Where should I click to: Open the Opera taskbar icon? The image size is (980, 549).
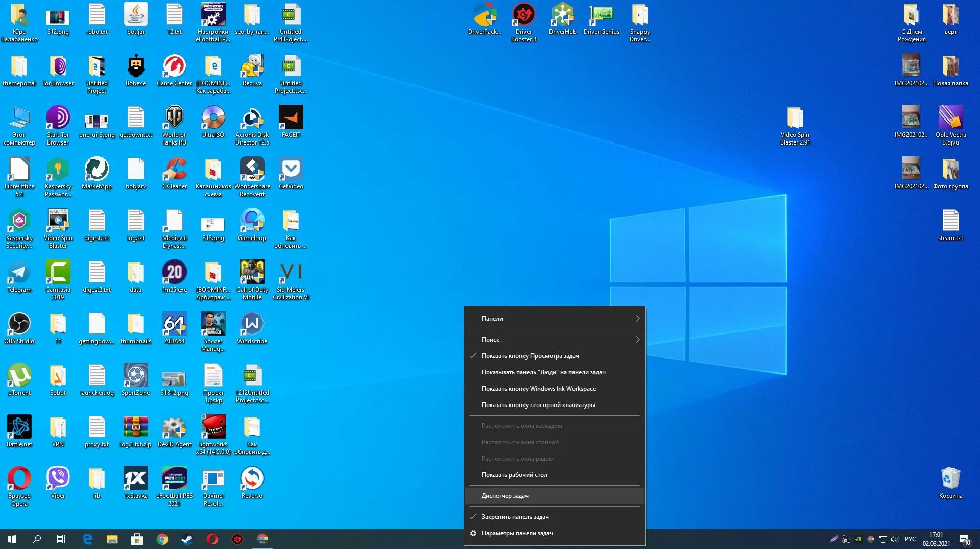tap(212, 539)
